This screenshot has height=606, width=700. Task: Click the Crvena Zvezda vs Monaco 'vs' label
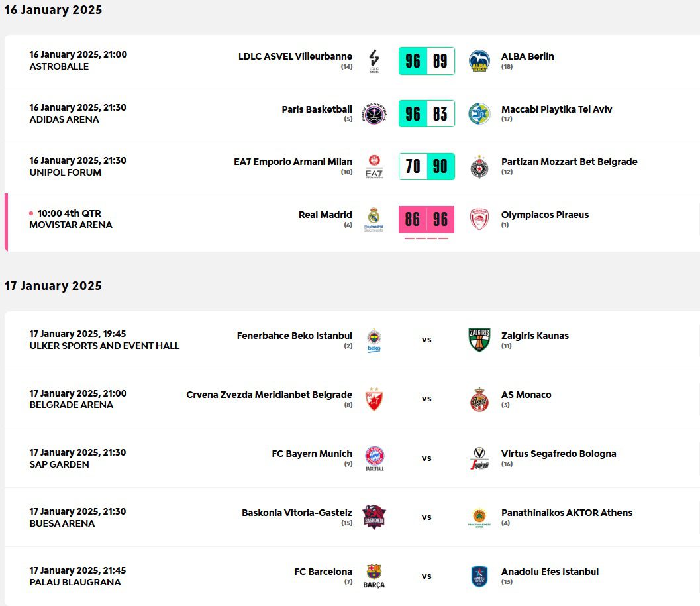426,399
